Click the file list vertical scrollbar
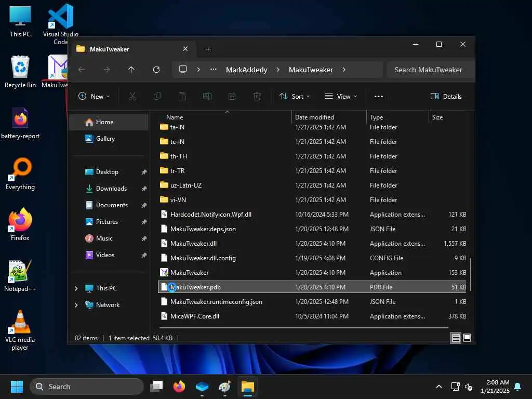Viewport: 532px width, 399px height. pos(471,275)
